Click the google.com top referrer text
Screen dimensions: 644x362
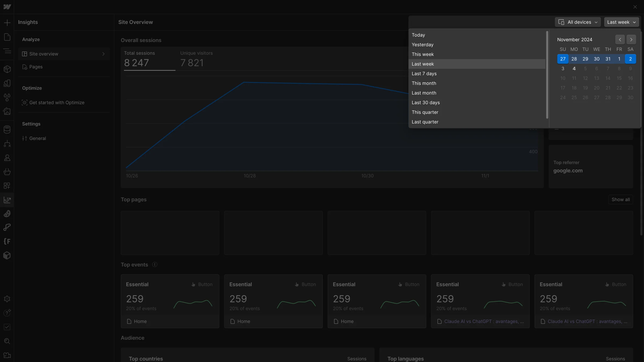tap(568, 171)
